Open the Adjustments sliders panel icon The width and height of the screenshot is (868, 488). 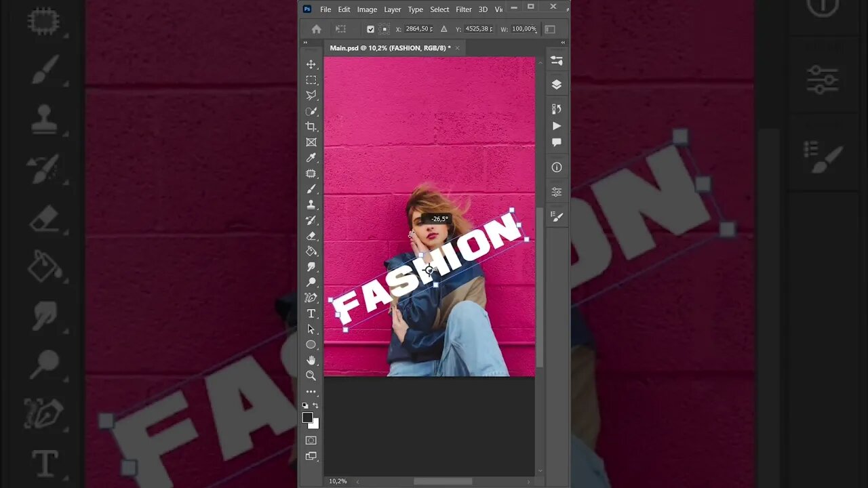pos(557,192)
